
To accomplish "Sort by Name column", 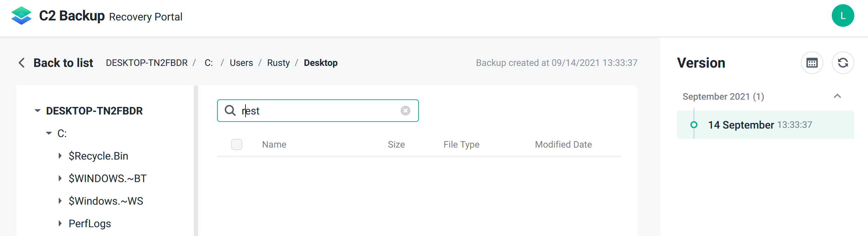I will (274, 144).
